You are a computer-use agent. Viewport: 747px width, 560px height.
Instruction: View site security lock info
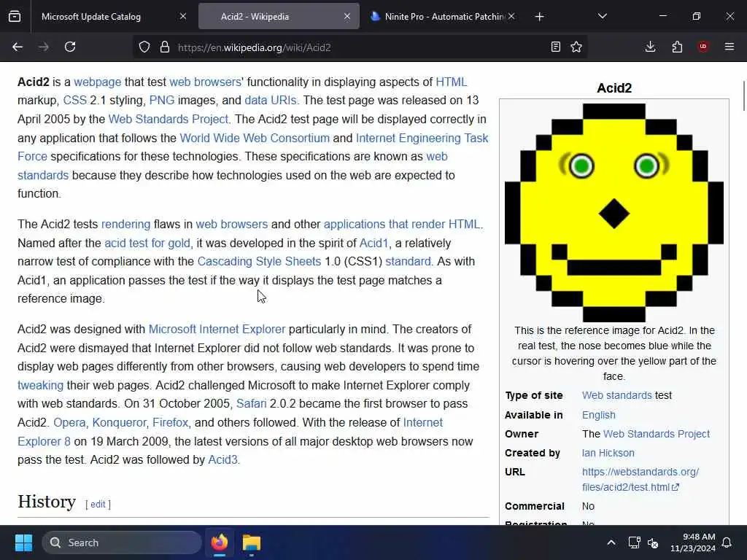click(165, 47)
